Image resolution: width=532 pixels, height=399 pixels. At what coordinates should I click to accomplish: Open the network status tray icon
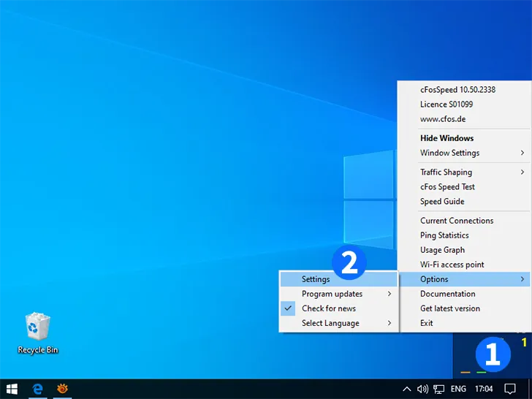438,389
